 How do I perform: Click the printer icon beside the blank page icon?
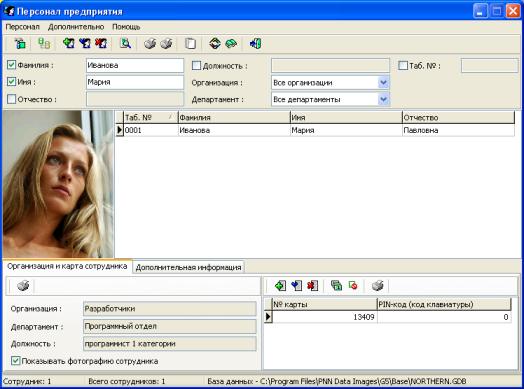coord(166,43)
